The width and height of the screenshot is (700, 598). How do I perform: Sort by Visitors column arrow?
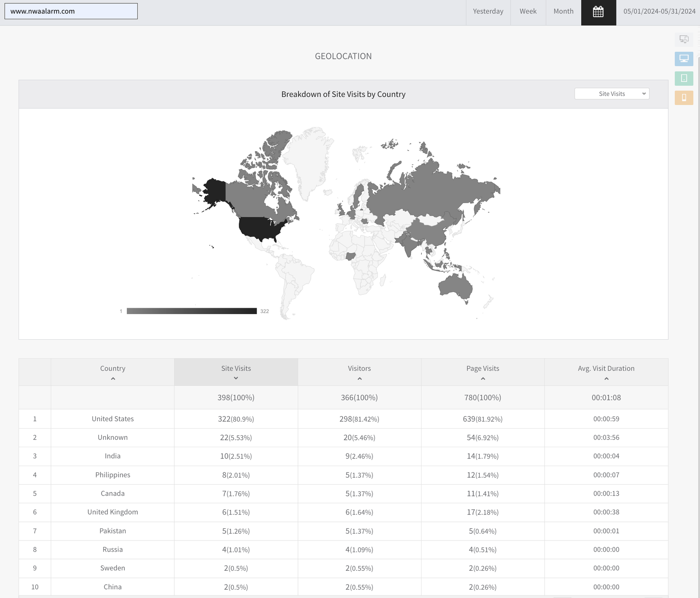click(x=359, y=379)
